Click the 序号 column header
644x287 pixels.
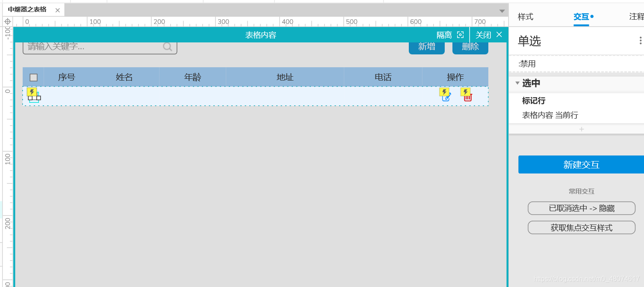click(x=67, y=77)
